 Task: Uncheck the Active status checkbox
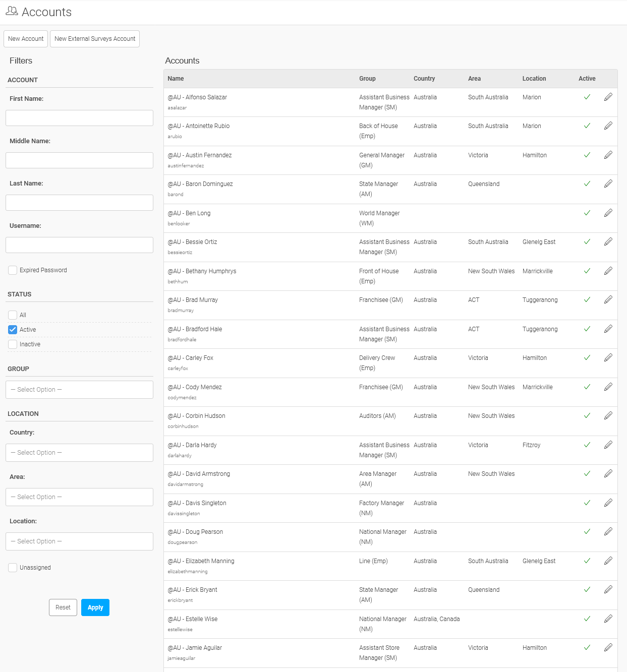(x=13, y=330)
